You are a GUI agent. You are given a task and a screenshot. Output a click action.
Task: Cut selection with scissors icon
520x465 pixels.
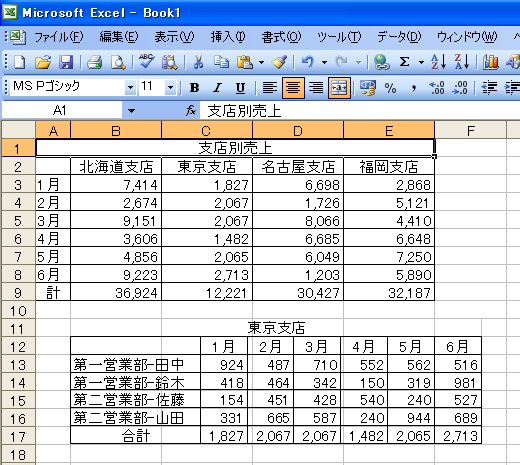coord(198,62)
